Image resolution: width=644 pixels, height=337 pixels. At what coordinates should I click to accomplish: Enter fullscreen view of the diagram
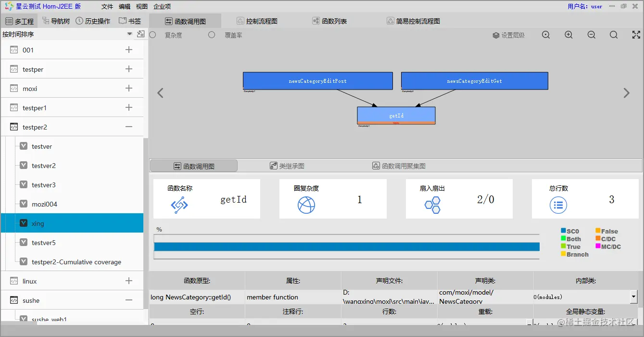[636, 34]
